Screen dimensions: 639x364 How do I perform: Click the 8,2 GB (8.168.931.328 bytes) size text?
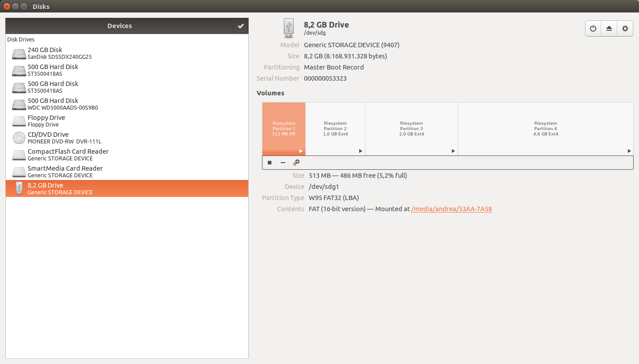(x=345, y=56)
